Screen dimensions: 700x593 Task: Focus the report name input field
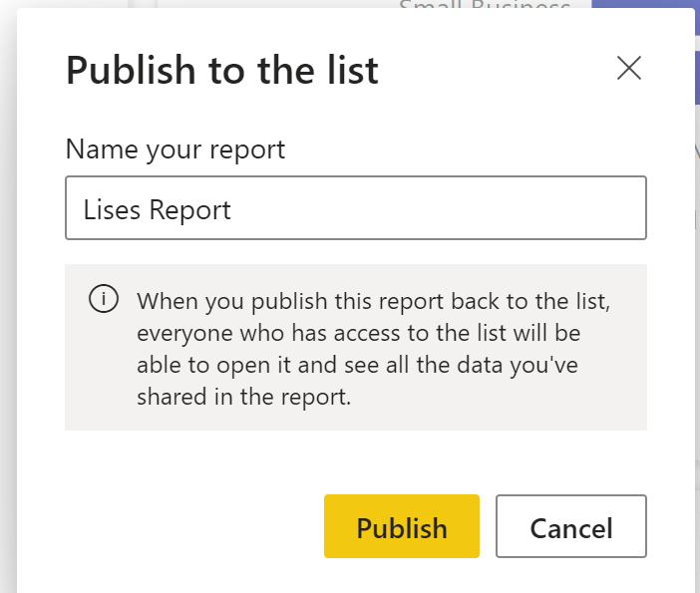pyautogui.click(x=356, y=208)
